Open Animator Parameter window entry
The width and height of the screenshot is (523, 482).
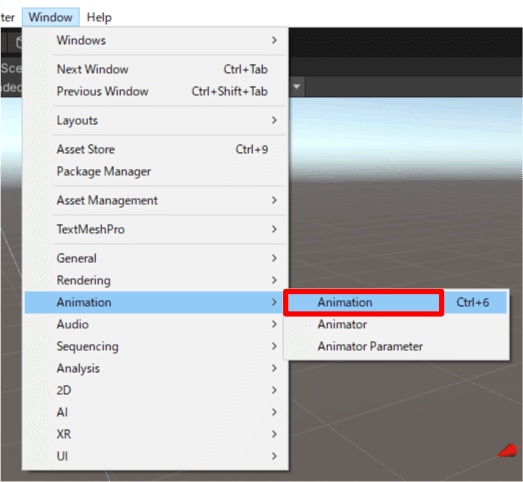pyautogui.click(x=396, y=346)
